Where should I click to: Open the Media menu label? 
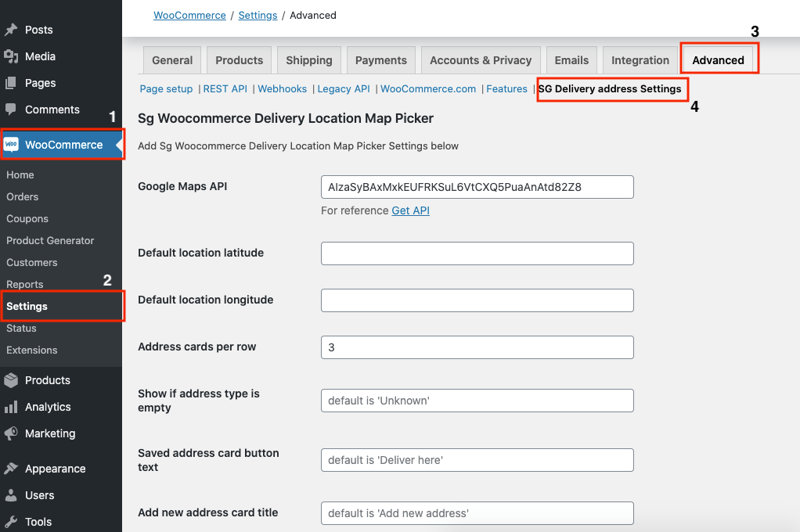tap(40, 56)
